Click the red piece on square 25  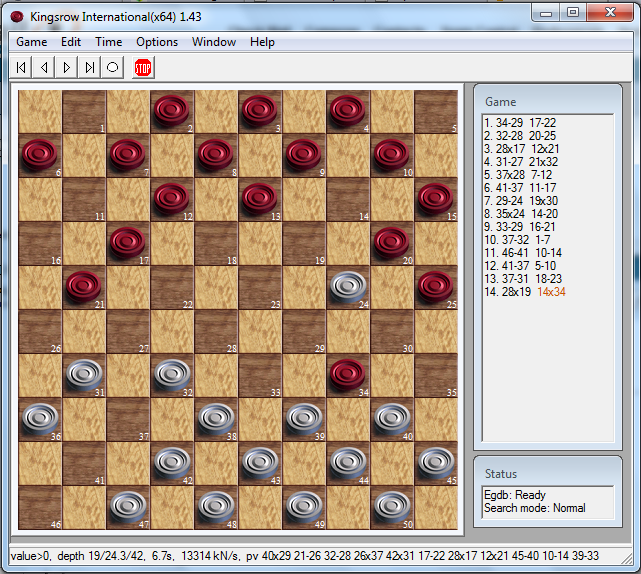(x=435, y=286)
